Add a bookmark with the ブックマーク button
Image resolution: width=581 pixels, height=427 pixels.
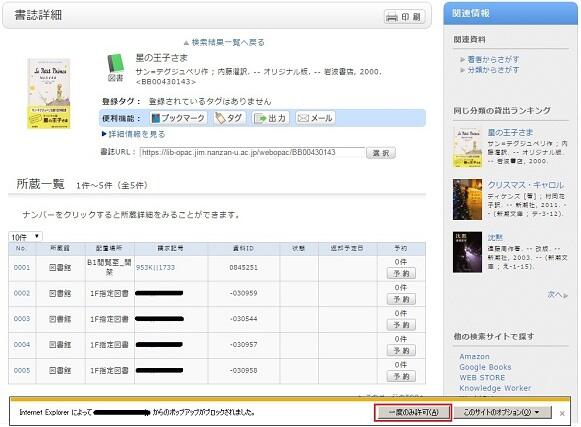click(178, 118)
